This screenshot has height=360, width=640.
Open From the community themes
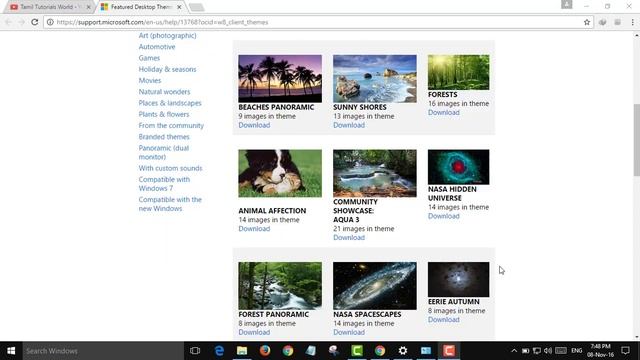click(x=171, y=125)
